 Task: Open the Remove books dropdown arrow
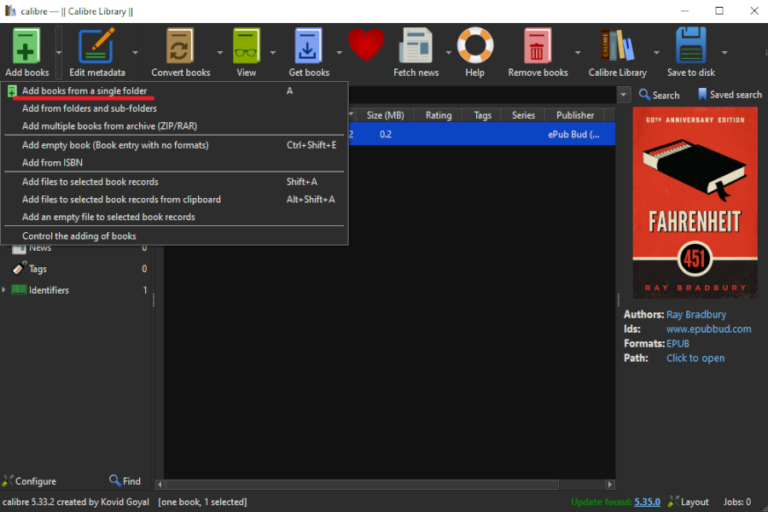[578, 52]
